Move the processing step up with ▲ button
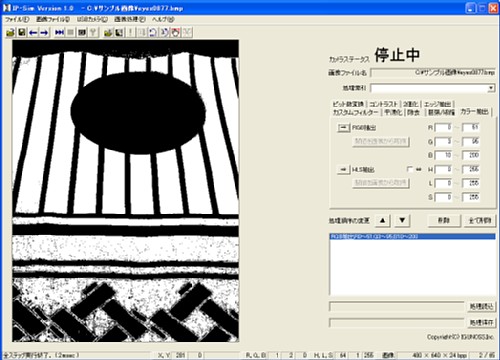This screenshot has width=500, height=360. point(383,220)
